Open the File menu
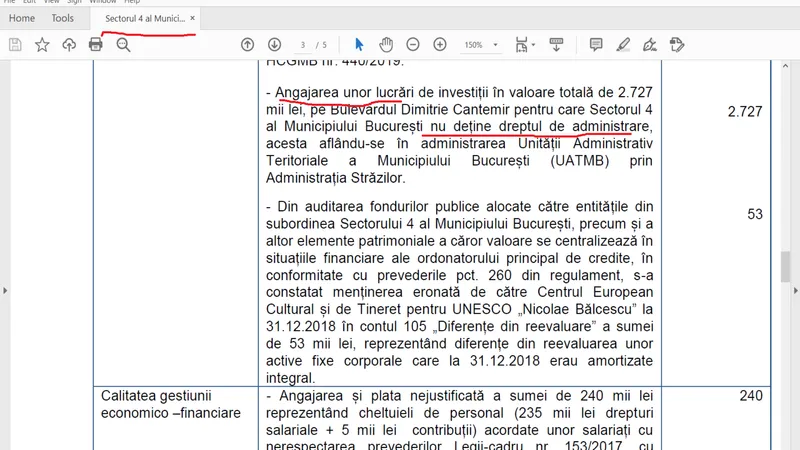 click(x=9, y=2)
